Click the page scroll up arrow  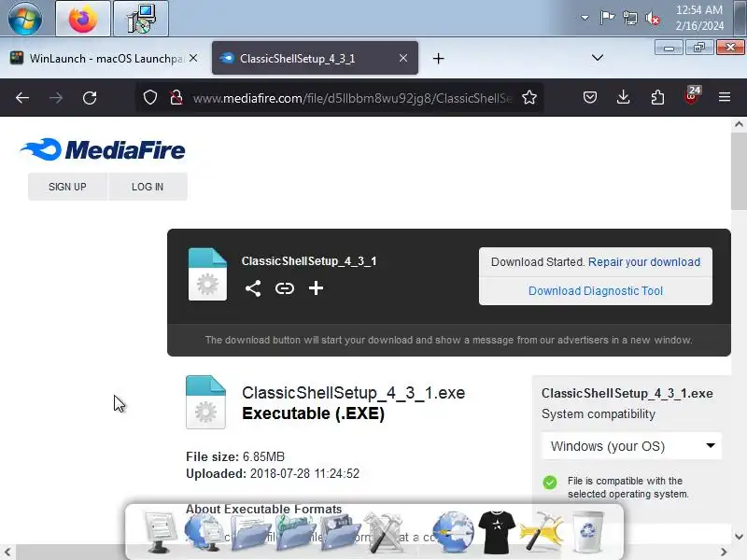click(x=739, y=124)
